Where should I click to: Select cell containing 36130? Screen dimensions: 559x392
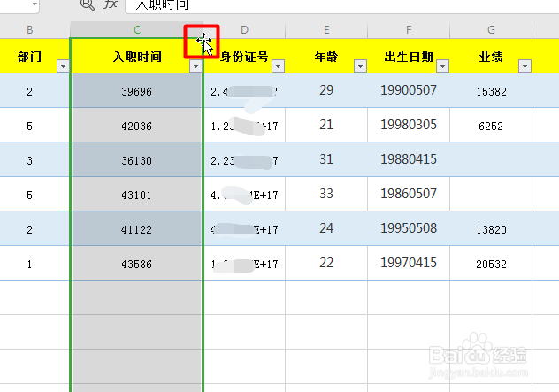tap(137, 160)
